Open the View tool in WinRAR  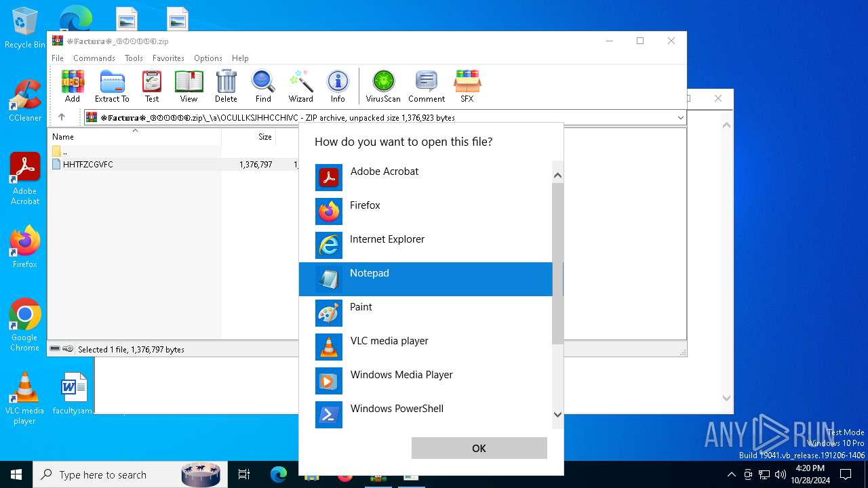point(189,86)
